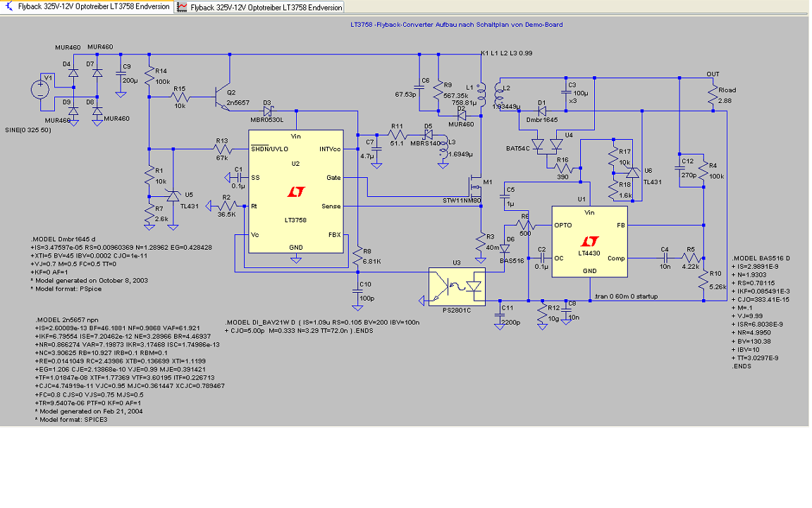The image size is (812, 508).
Task: Select capacitor C7 4.7µ
Action: [376, 150]
